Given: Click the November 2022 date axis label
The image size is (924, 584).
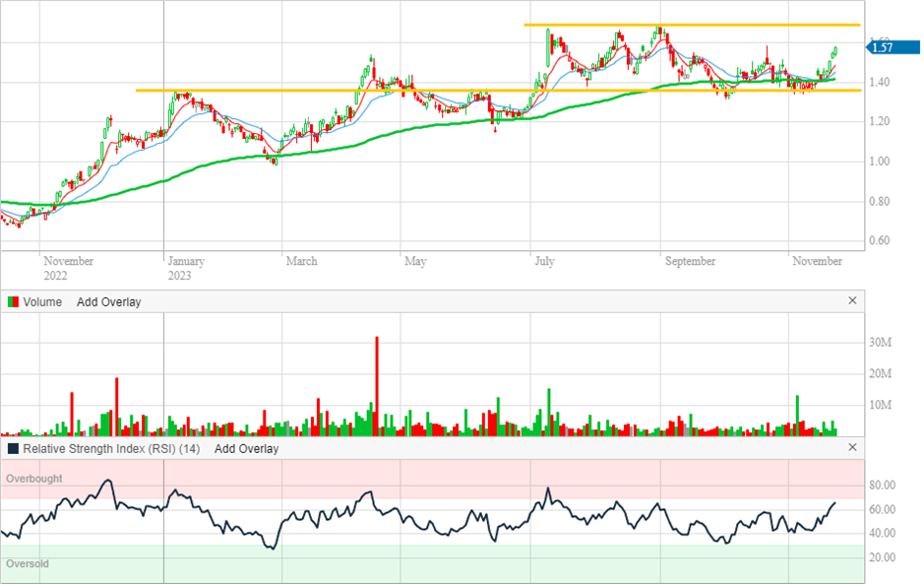Looking at the screenshot, I should click(68, 268).
